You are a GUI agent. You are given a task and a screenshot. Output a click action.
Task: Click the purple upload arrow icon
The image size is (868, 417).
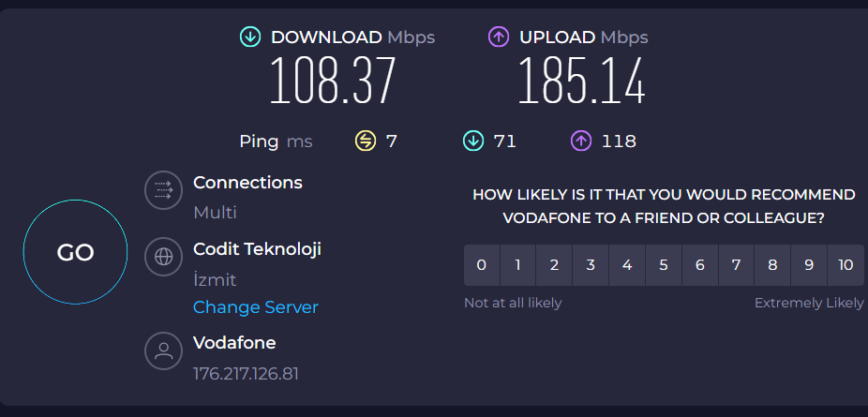click(499, 37)
